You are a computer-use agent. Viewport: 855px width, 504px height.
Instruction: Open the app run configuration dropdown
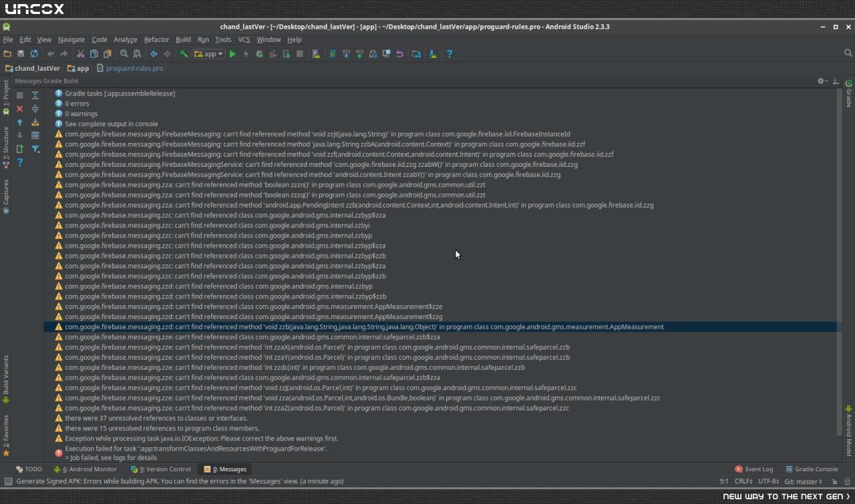point(208,54)
